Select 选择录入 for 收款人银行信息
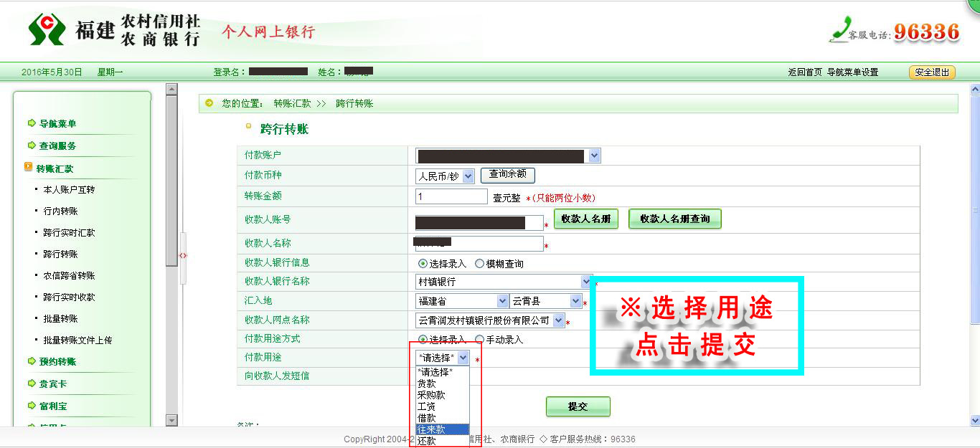 [423, 264]
